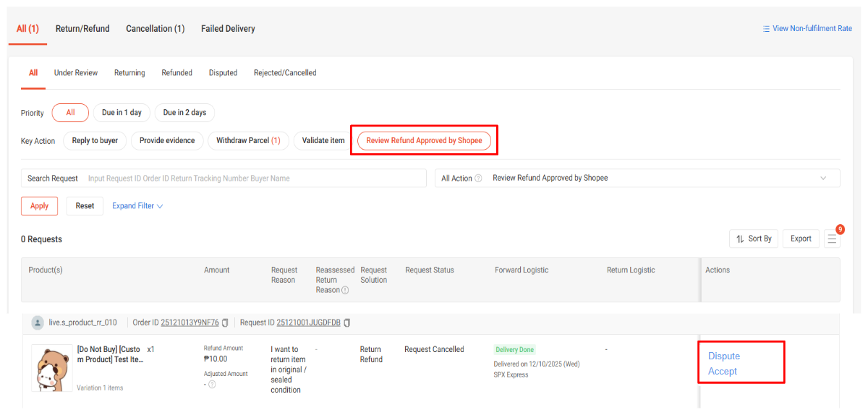Click the 0 Requests count text
Viewport: 868px width, 415px height.
41,239
